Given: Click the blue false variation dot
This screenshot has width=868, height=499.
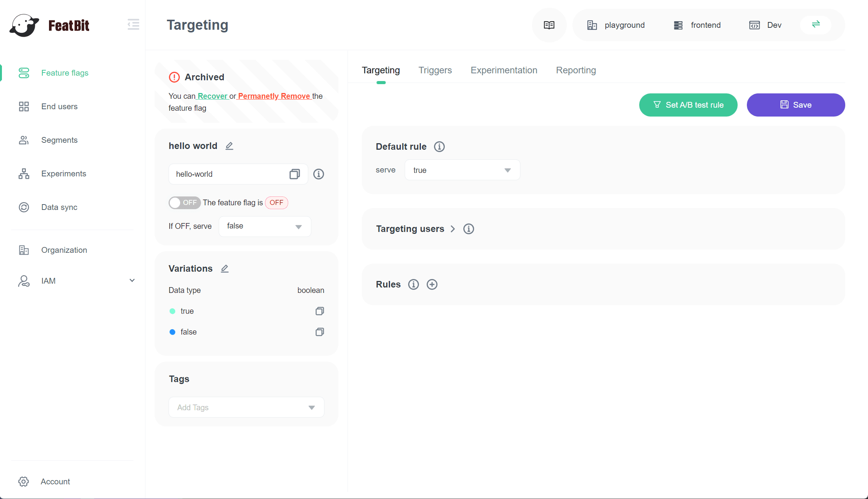Looking at the screenshot, I should pos(172,332).
